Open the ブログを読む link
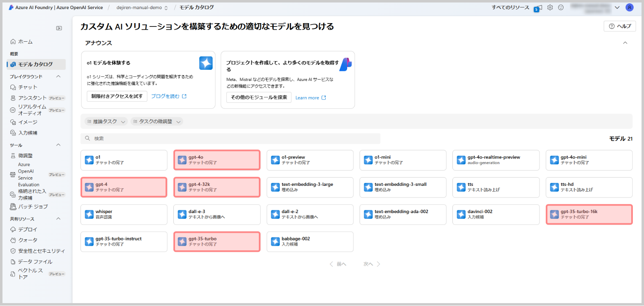The height and width of the screenshot is (306, 644). click(x=169, y=96)
